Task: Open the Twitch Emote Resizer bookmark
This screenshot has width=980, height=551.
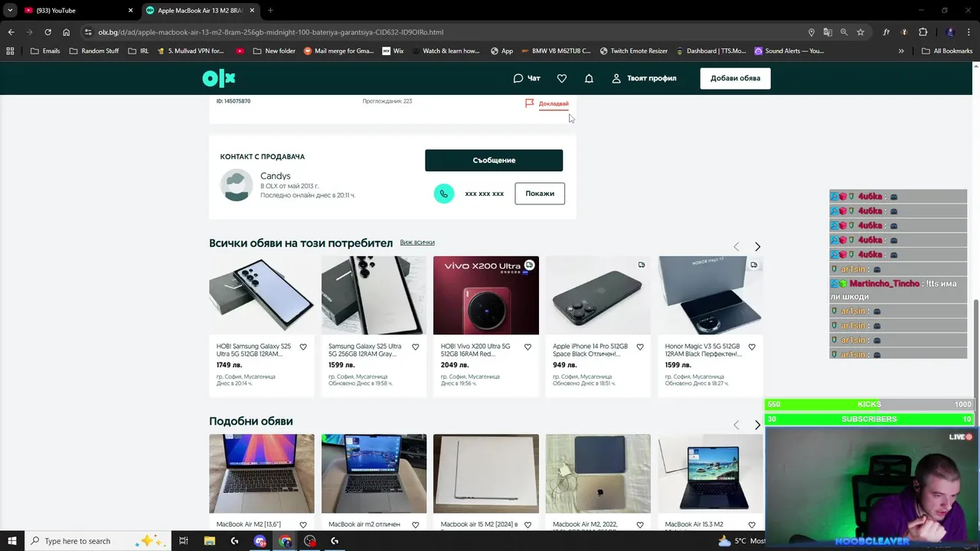Action: (634, 51)
